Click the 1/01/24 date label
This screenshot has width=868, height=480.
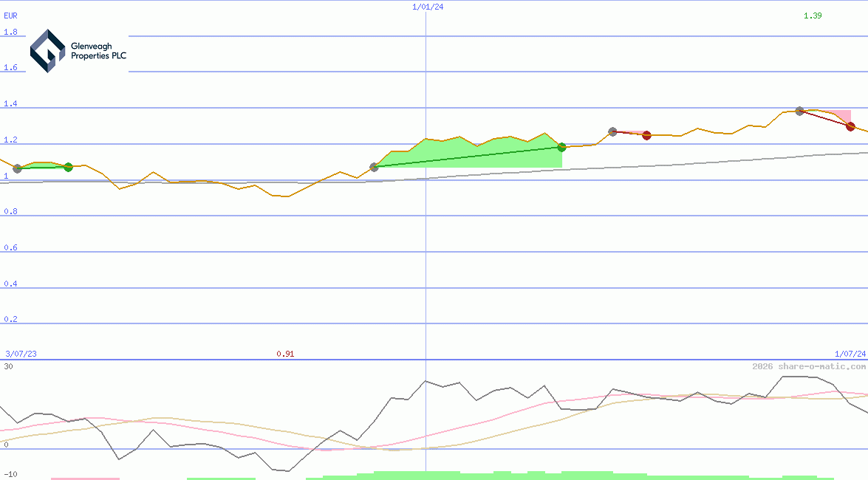click(428, 7)
